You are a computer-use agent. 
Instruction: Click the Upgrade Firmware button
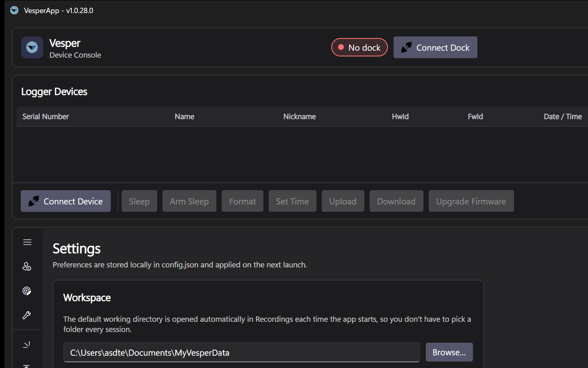[x=471, y=201]
